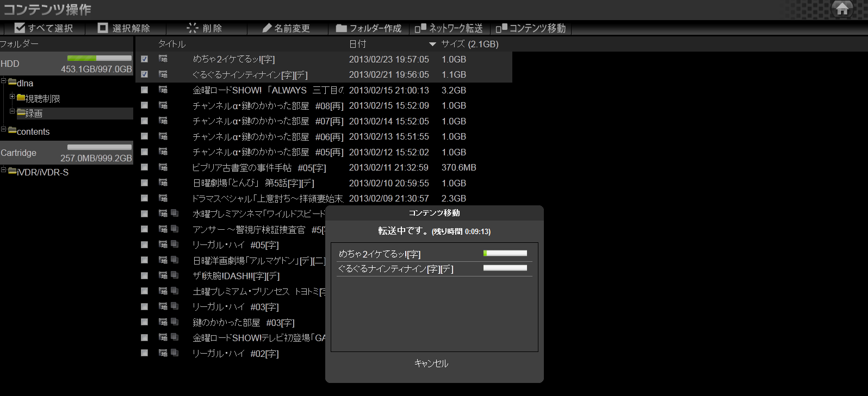
Task: Select the HDD storage header
Action: (x=66, y=64)
